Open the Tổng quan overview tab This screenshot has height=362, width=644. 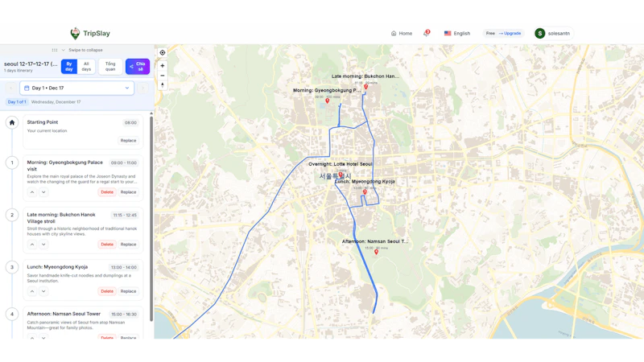click(x=110, y=67)
